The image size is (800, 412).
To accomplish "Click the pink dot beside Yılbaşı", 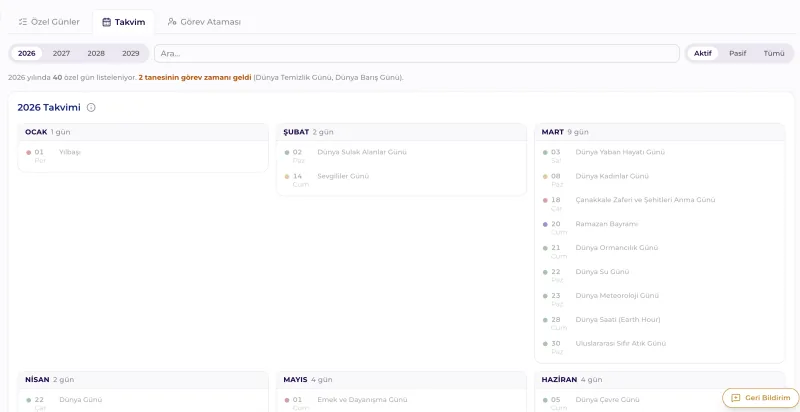I will point(29,152).
